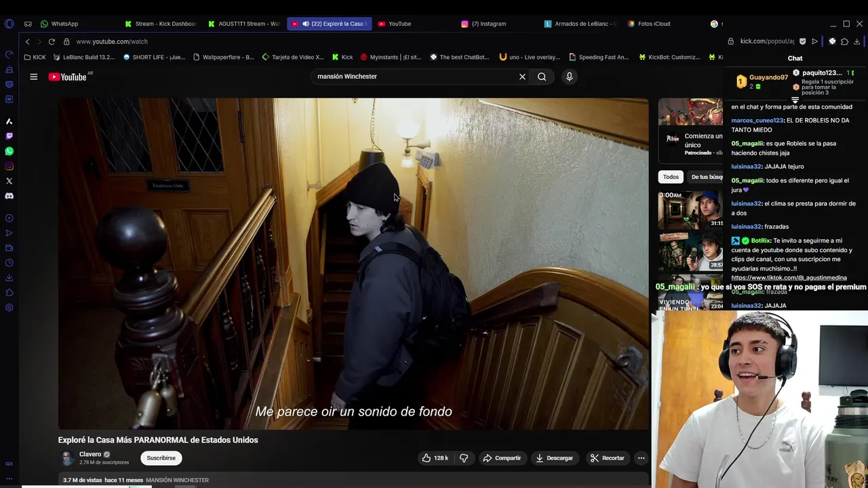
Task: Share the video via Compartir
Action: [x=502, y=458]
